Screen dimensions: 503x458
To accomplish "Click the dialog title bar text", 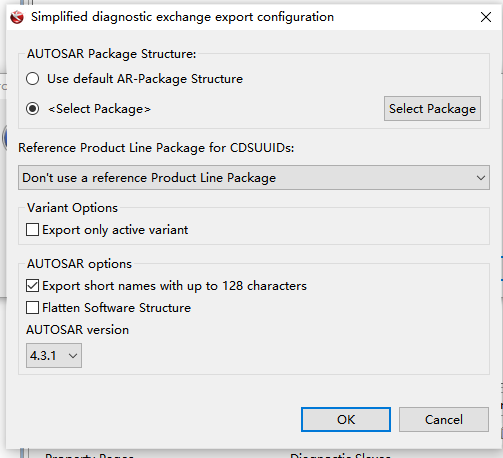I will (x=182, y=17).
